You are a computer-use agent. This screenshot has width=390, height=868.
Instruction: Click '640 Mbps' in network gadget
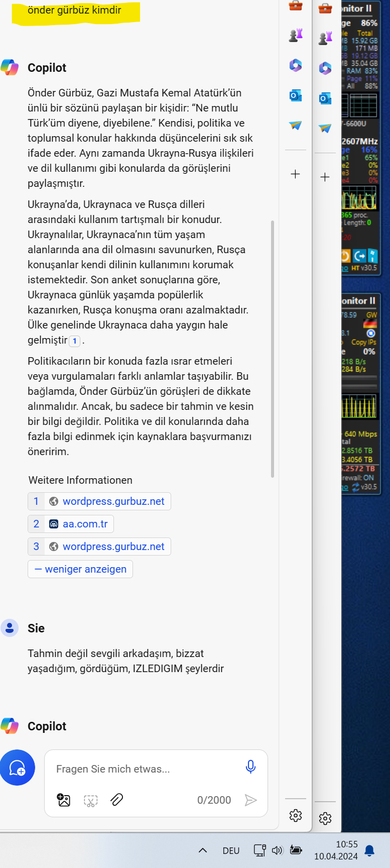(360, 434)
